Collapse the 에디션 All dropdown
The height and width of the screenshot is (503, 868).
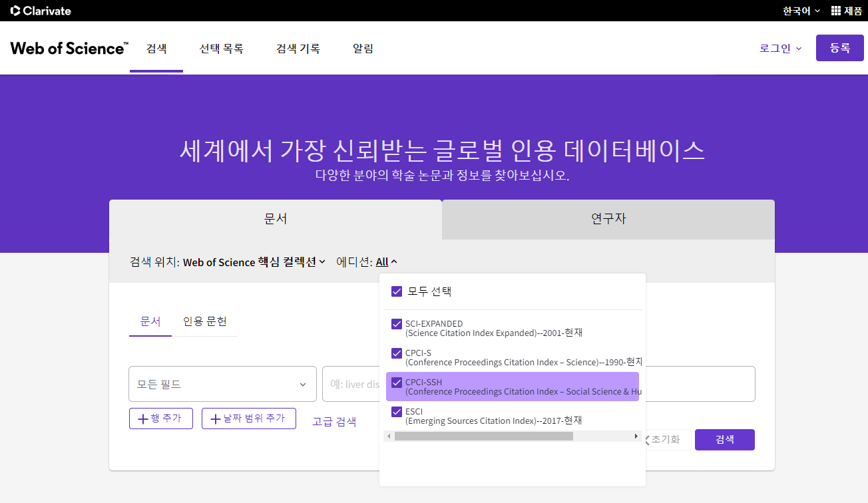(x=387, y=262)
